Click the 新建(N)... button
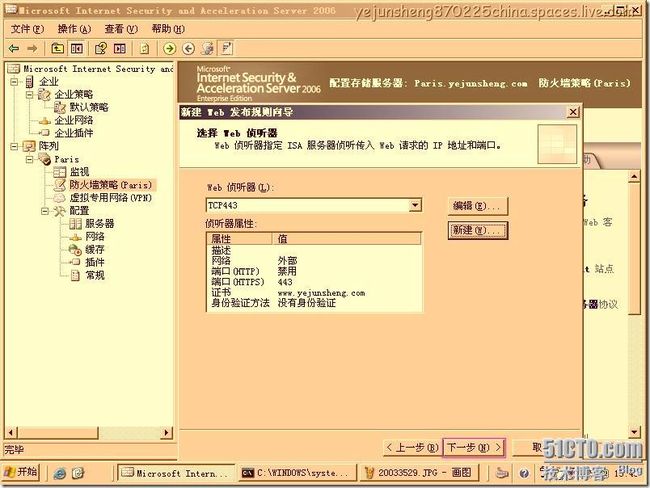 478,230
